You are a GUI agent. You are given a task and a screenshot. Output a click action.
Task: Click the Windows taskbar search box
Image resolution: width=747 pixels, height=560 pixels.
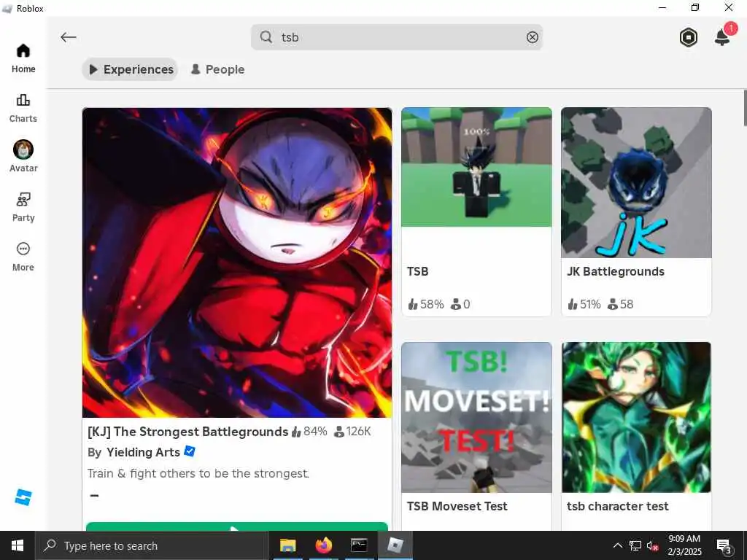tap(151, 545)
